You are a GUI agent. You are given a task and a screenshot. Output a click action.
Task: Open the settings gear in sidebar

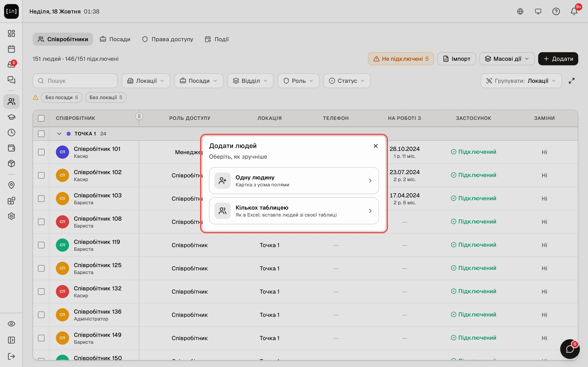pyautogui.click(x=11, y=216)
